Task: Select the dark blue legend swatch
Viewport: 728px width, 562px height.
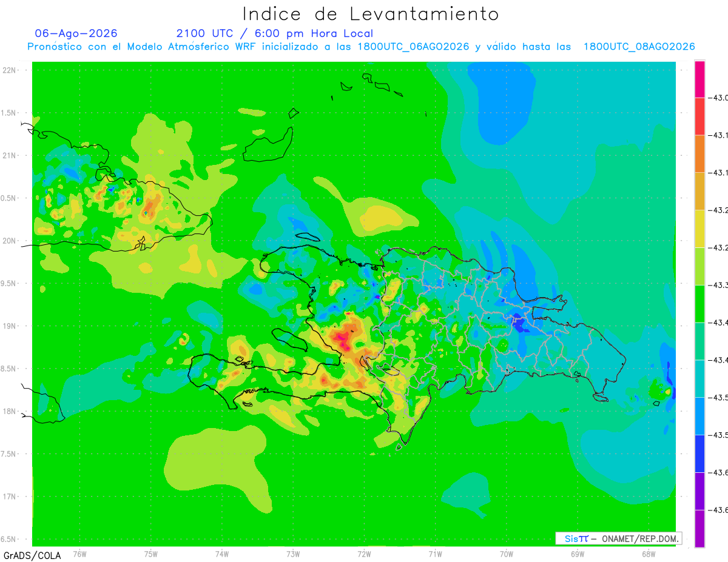Action: pyautogui.click(x=699, y=453)
